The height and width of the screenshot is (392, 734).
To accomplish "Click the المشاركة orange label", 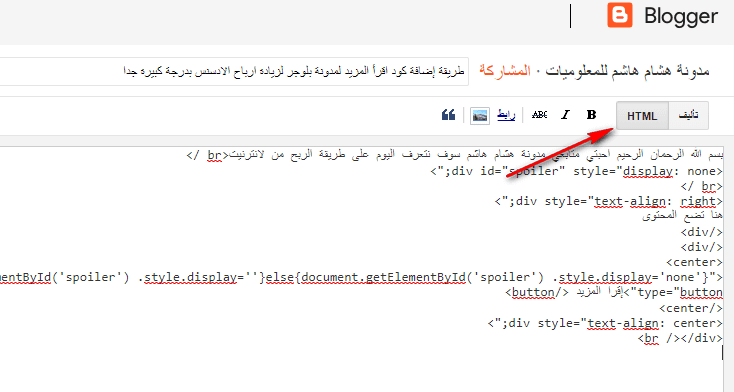I will pyautogui.click(x=505, y=71).
